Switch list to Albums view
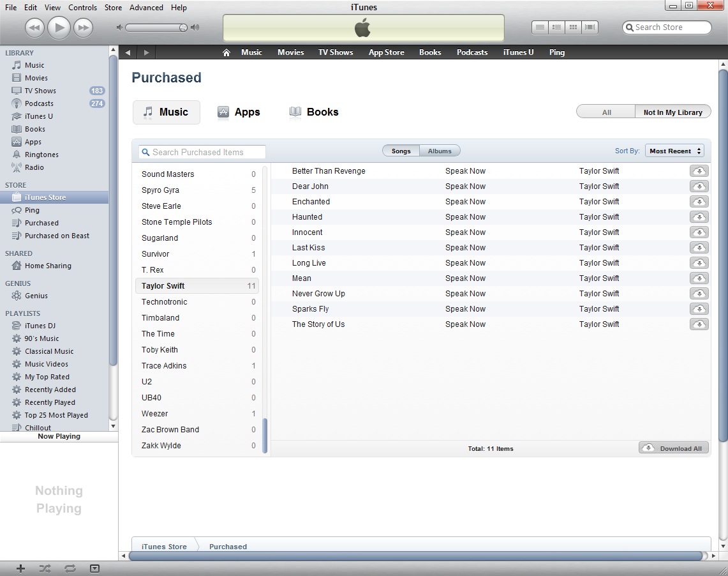728x576 pixels. point(440,151)
